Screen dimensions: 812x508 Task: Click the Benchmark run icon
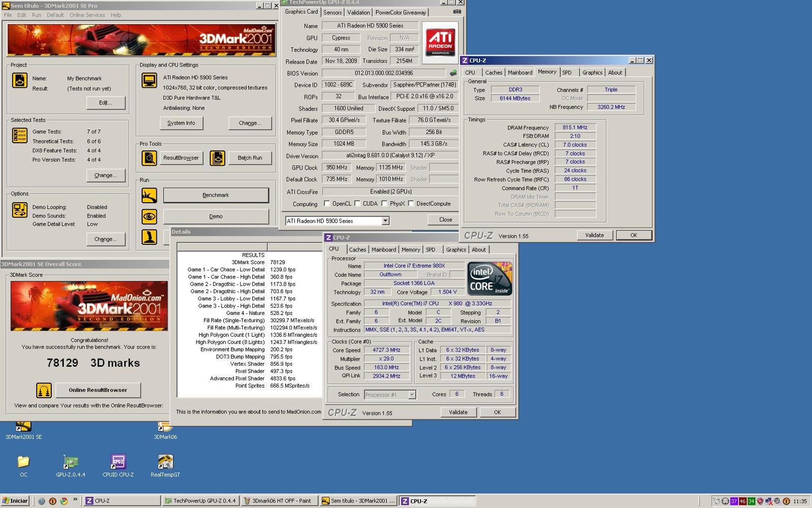click(x=149, y=195)
